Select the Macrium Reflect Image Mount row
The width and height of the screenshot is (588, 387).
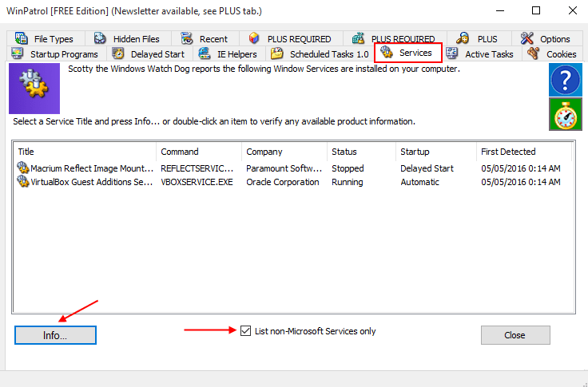click(x=292, y=168)
